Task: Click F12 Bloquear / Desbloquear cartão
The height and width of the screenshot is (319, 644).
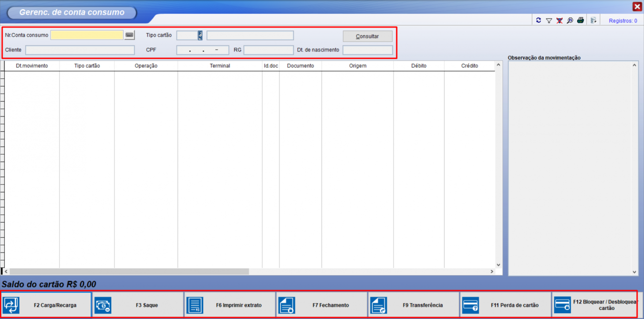Action: click(x=595, y=305)
